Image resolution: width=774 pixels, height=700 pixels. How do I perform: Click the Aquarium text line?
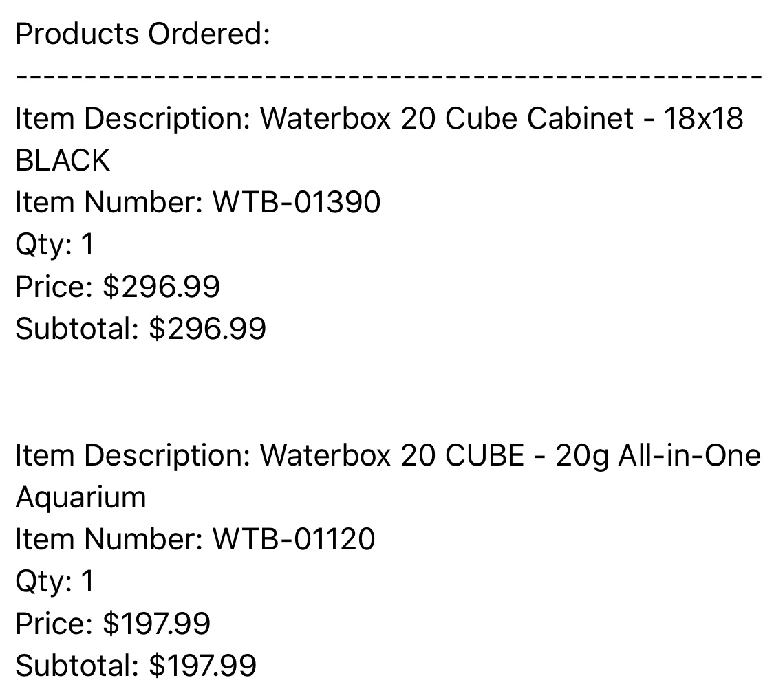click(81, 497)
